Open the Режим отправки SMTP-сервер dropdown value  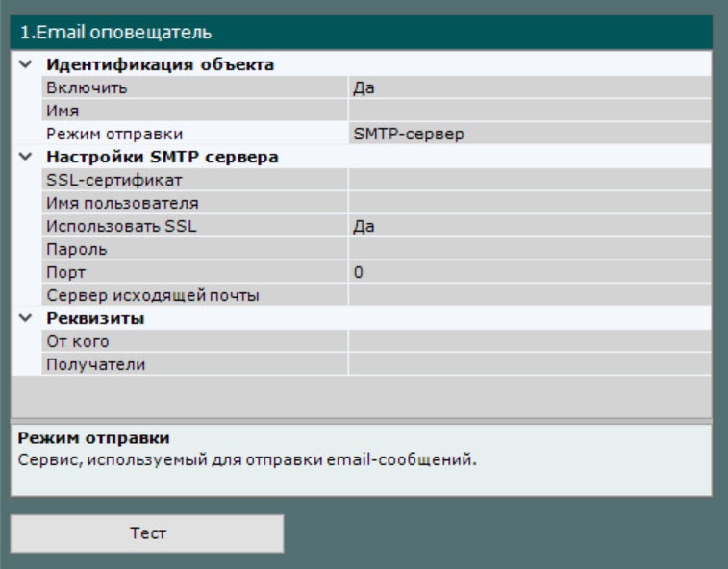pyautogui.click(x=529, y=135)
